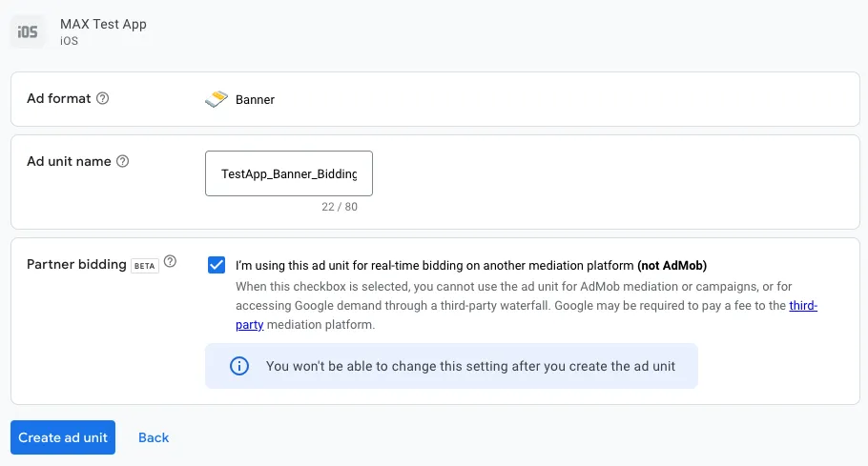Click the "You won't be able to change" notice text
Viewport: 868px width, 466px height.
(470, 366)
